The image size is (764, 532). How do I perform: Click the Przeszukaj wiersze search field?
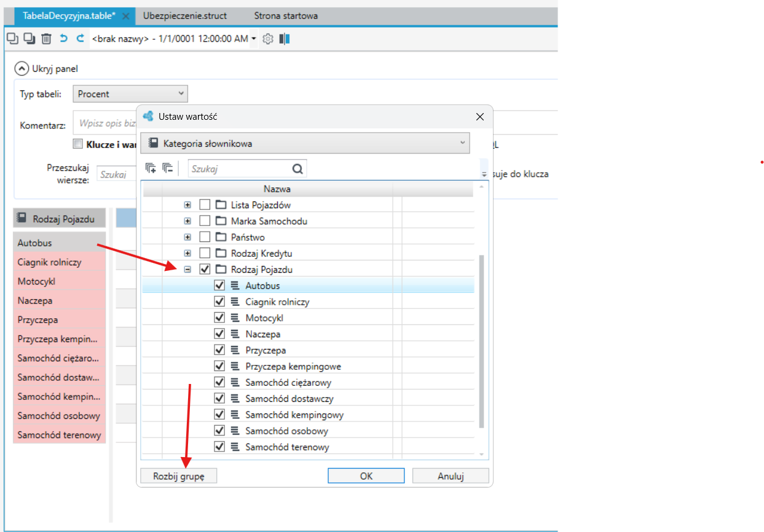[x=117, y=174]
